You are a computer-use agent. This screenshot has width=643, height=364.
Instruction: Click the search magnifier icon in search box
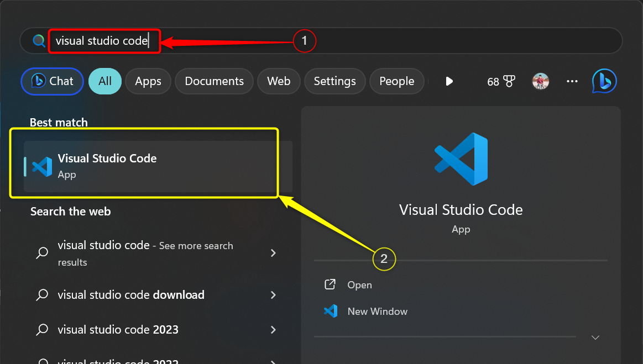click(x=39, y=41)
